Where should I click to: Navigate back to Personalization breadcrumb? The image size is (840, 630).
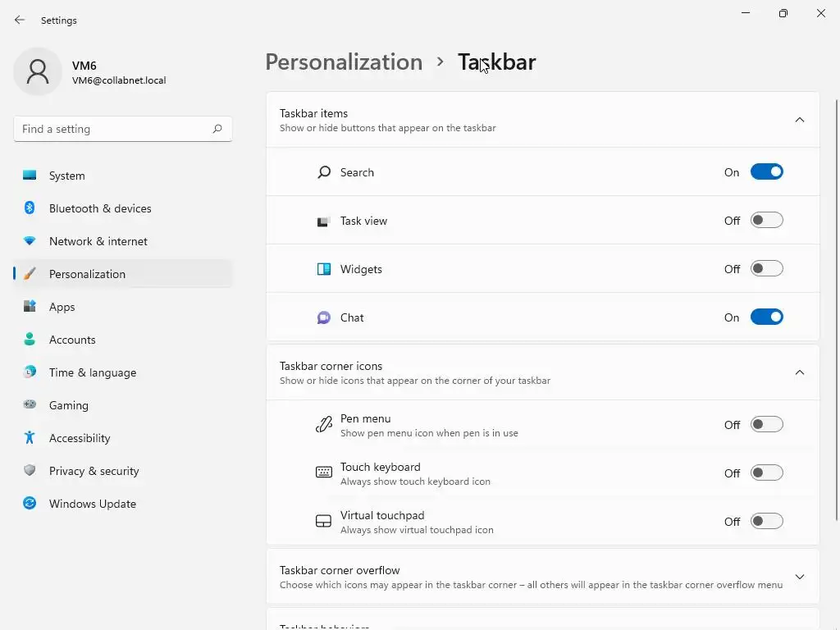(344, 62)
